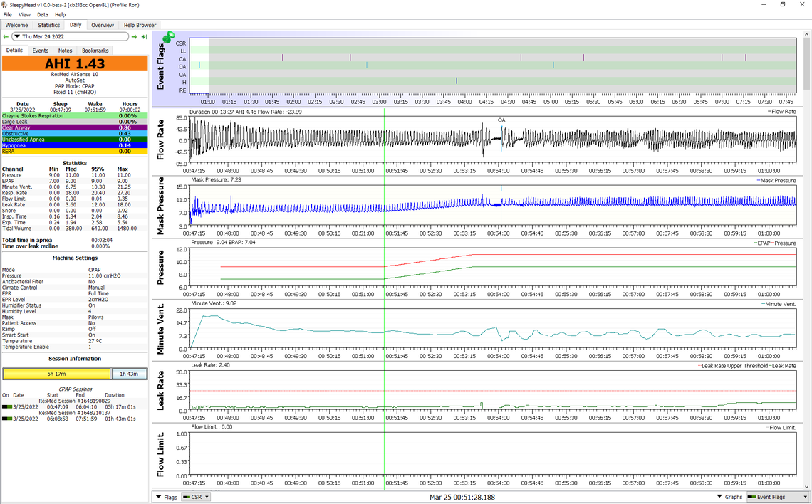Switch to the Statistics tab
Screen dimensions: 812x504
tap(48, 25)
